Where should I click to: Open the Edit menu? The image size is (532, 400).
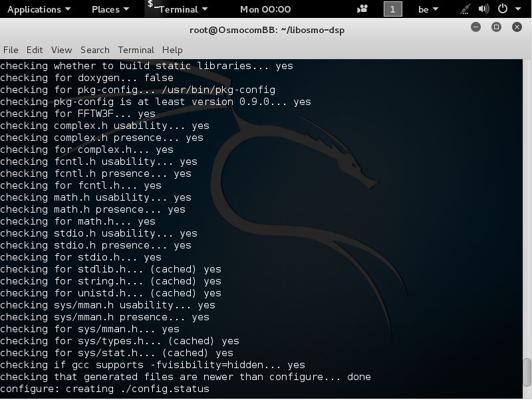coord(35,50)
